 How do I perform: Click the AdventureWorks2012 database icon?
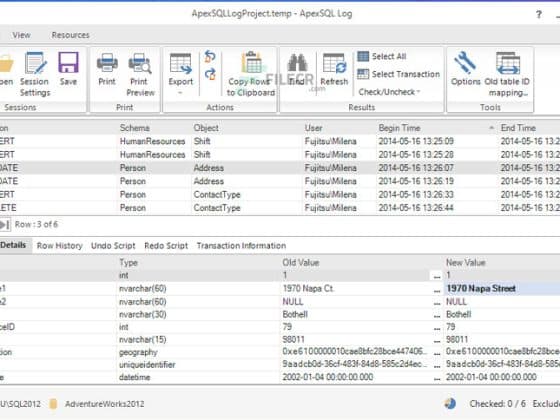pyautogui.click(x=53, y=404)
